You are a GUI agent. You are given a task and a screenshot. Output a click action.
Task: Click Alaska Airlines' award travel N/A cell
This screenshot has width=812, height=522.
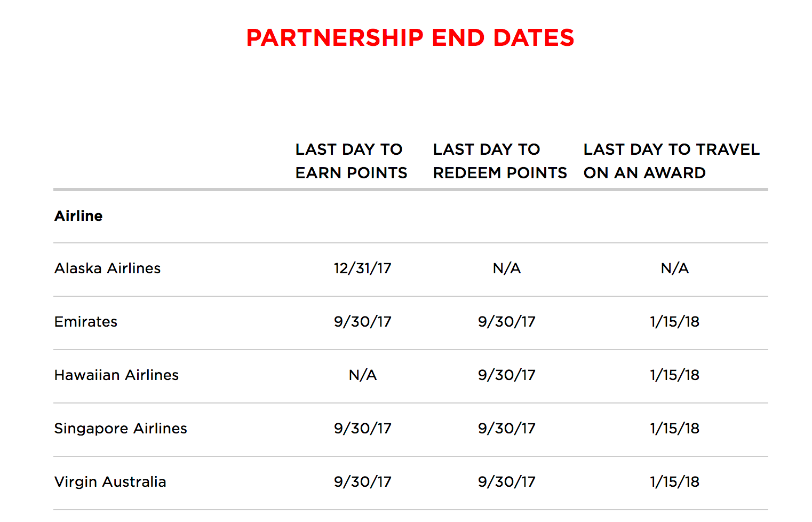674,268
